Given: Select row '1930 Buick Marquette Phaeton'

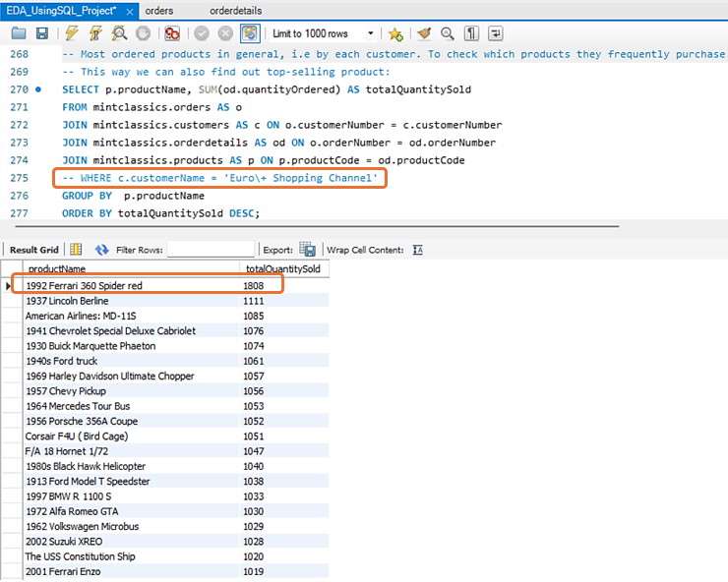Looking at the screenshot, I should tap(176, 346).
